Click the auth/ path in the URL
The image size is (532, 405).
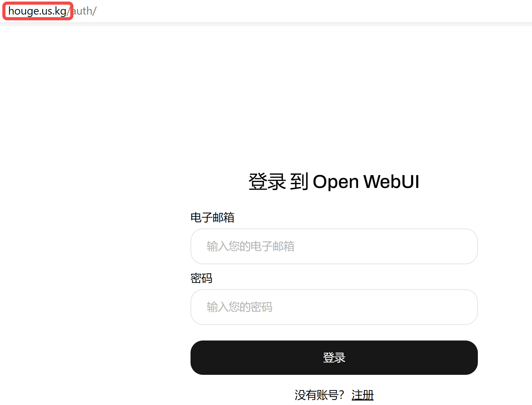(84, 11)
